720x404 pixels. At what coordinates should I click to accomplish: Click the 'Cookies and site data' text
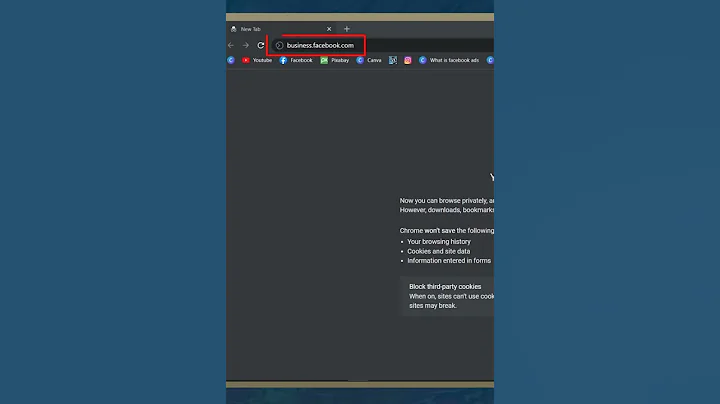439,251
